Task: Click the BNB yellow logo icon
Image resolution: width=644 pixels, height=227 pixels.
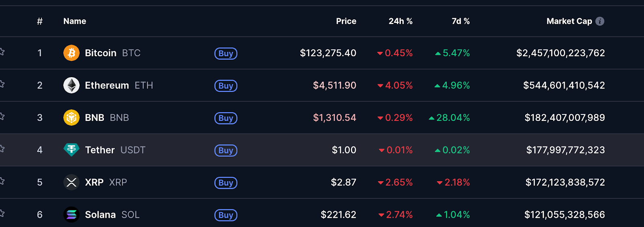Action: click(71, 118)
